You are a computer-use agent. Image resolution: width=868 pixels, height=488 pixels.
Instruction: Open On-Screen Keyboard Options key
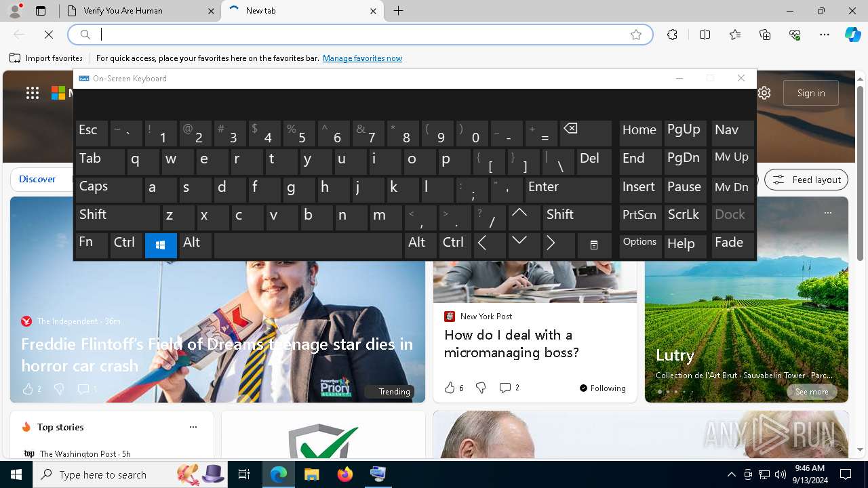pyautogui.click(x=640, y=245)
